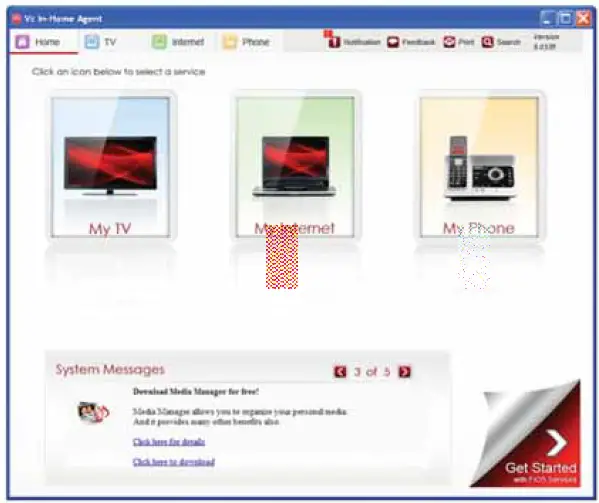Click the Download Media Manager headline

click(x=196, y=391)
